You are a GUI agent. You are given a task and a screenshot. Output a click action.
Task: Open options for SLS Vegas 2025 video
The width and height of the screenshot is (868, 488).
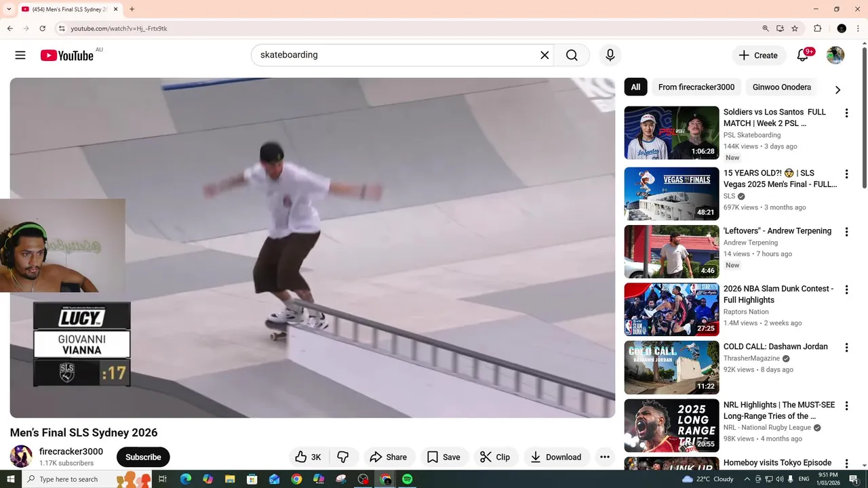846,174
